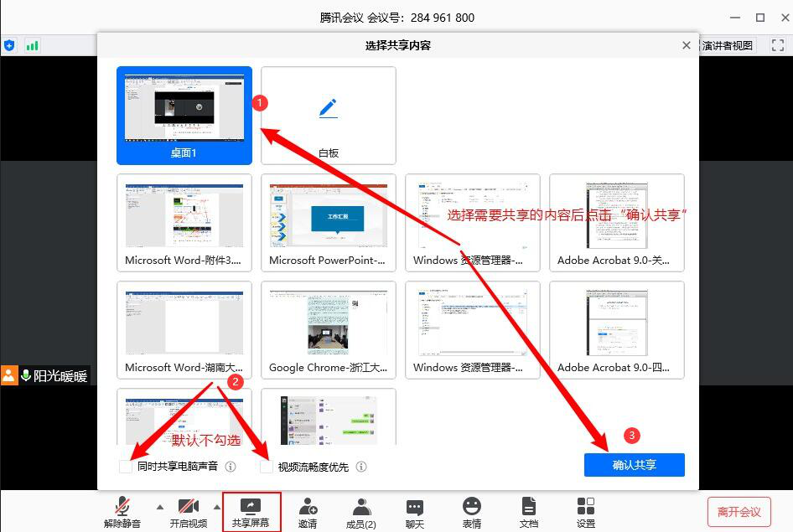Image resolution: width=793 pixels, height=532 pixels.
Task: Maximize the 腾讯会议 window
Action: click(760, 18)
